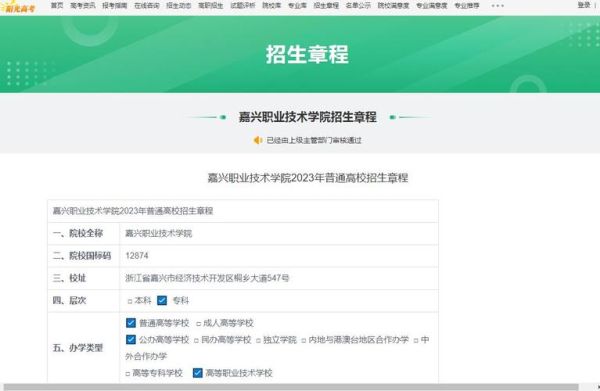The height and width of the screenshot is (391, 600).
Task: Uncheck the 普通高等学校 checkbox
Action: [130, 323]
